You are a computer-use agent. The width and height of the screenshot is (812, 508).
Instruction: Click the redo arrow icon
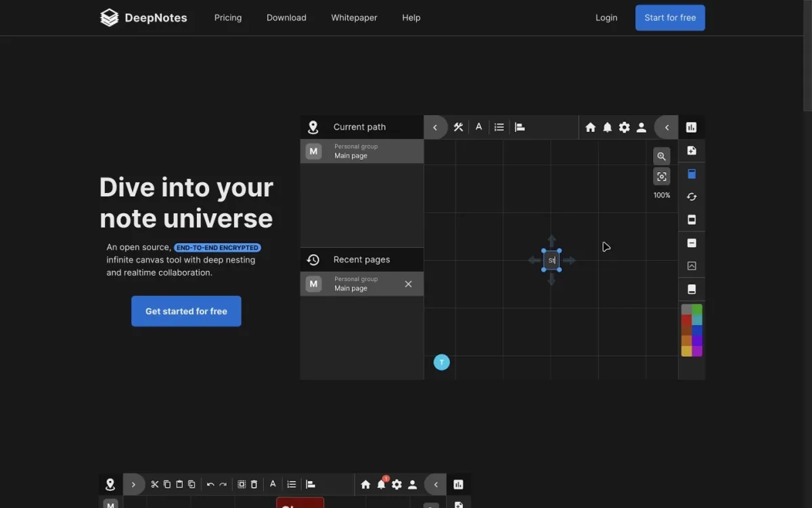(223, 484)
